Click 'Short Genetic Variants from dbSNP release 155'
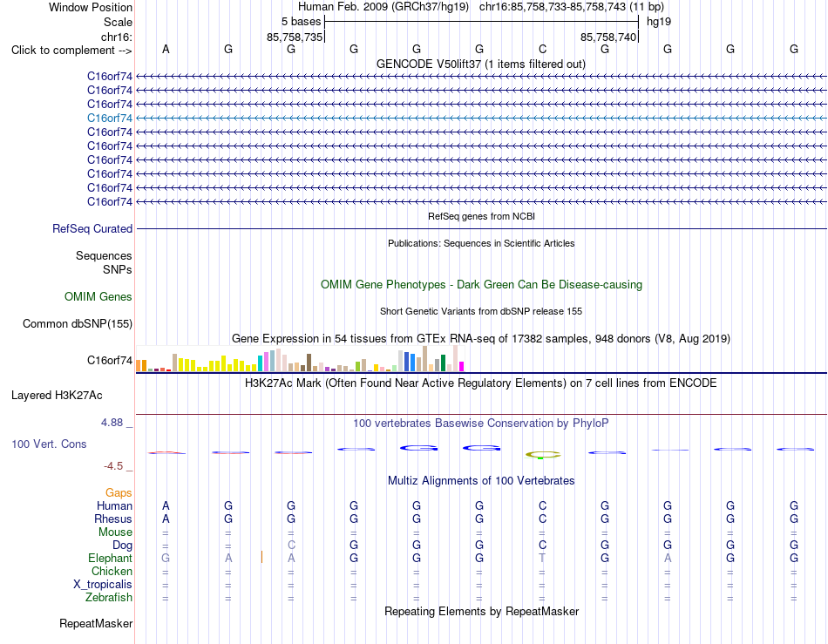This screenshot has width=828, height=644. [x=481, y=311]
